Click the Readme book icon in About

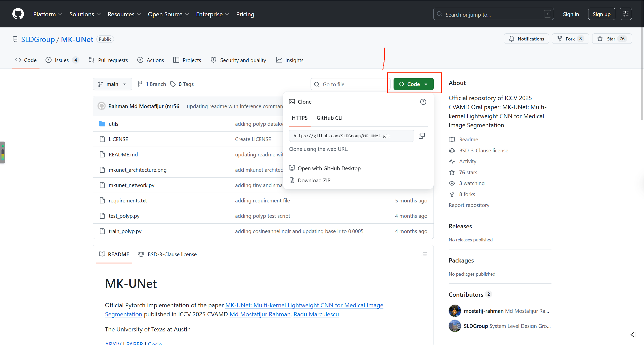coord(452,139)
